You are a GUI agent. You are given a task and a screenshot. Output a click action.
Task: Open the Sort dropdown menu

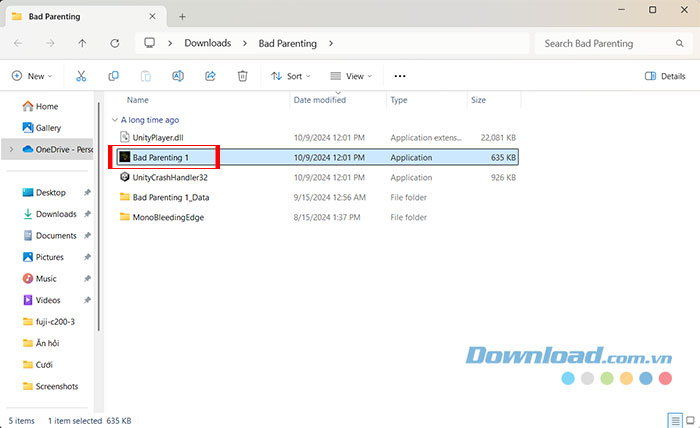[291, 76]
